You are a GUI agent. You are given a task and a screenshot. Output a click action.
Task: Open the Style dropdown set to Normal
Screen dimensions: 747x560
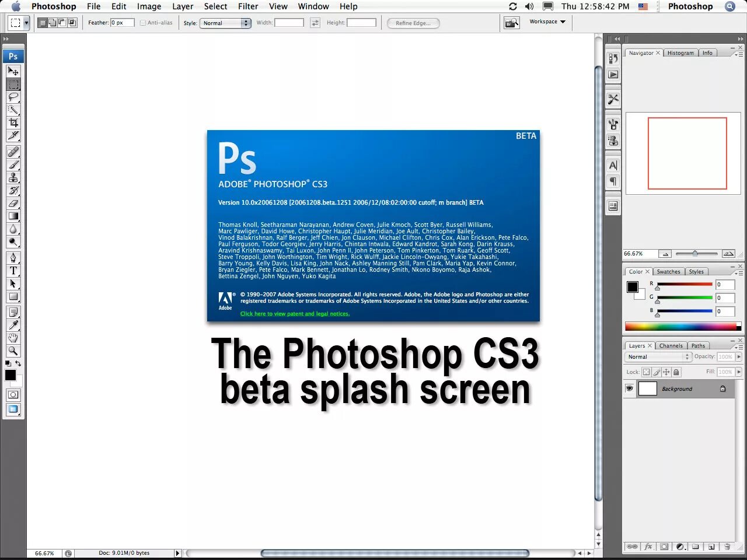click(x=225, y=23)
